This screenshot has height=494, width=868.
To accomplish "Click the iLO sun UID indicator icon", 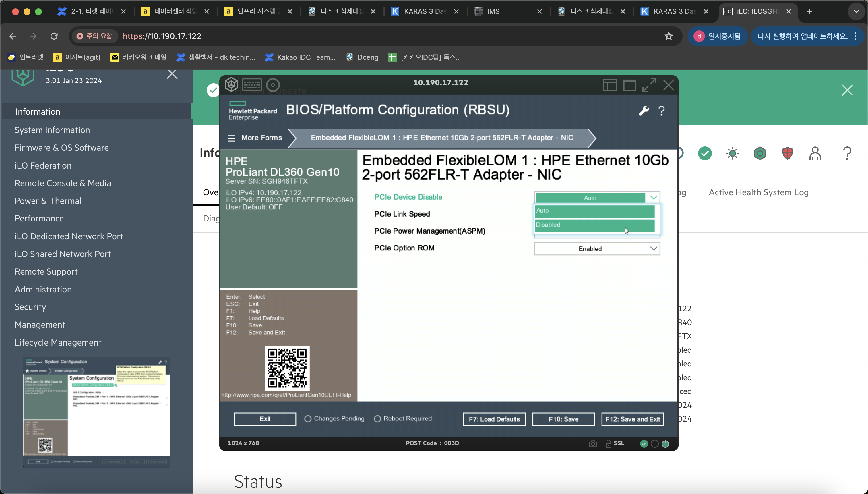I will (733, 153).
